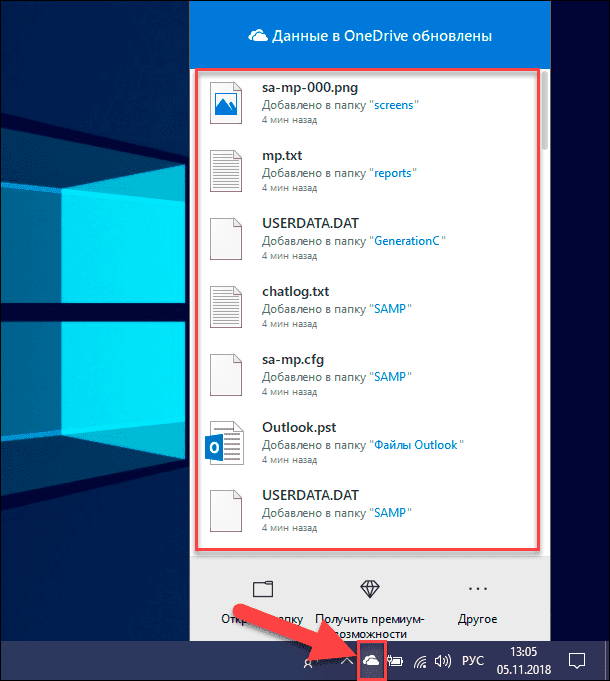Image resolution: width=610 pixels, height=681 pixels.
Task: Click the People icon on the taskbar
Action: 308,663
